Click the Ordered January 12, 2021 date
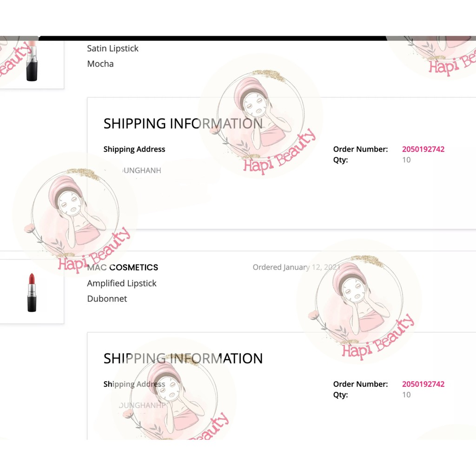Screen dimensions: 476x476 (x=296, y=267)
